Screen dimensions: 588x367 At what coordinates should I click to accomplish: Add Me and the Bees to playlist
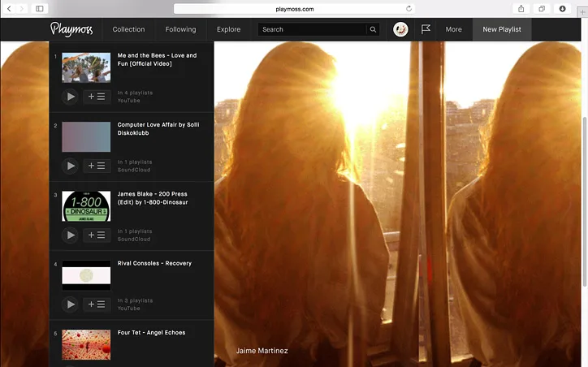pos(97,97)
